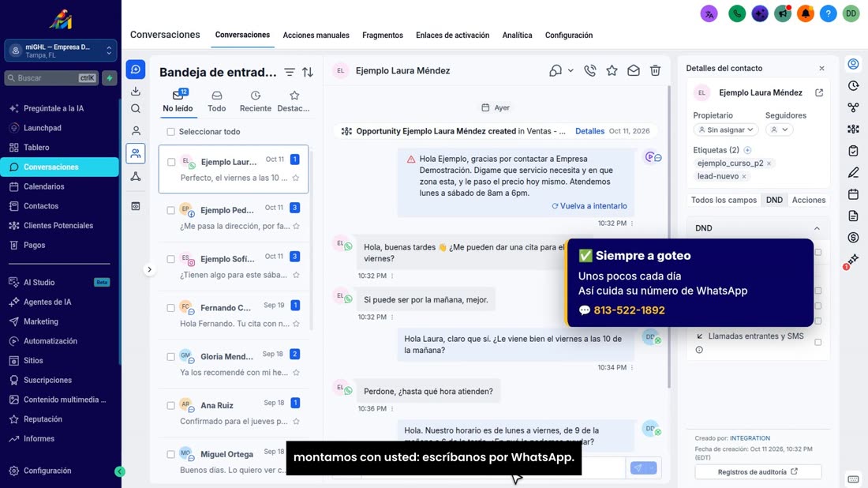
Task: Open appointments calendar icon in the right rail
Action: [x=854, y=194]
